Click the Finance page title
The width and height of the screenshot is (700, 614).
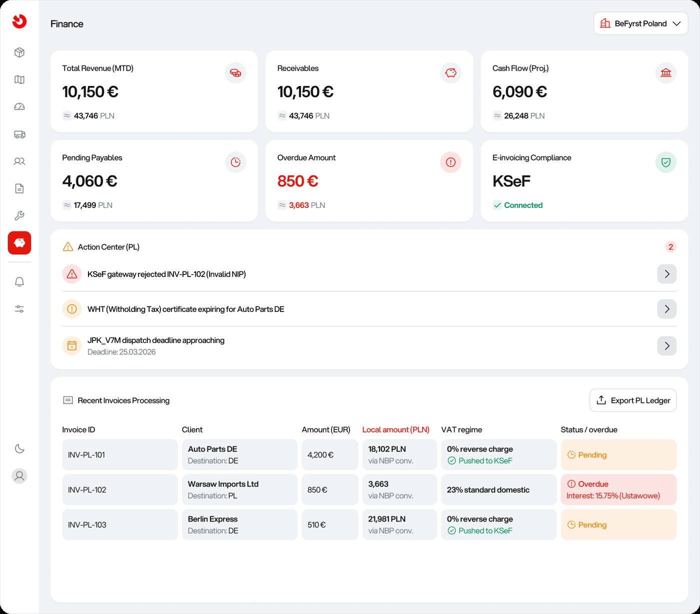pyautogui.click(x=67, y=24)
